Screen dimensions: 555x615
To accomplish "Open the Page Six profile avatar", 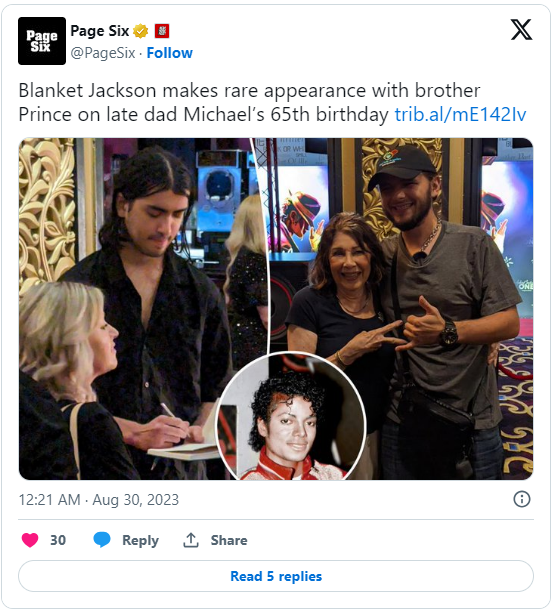I will tap(42, 41).
